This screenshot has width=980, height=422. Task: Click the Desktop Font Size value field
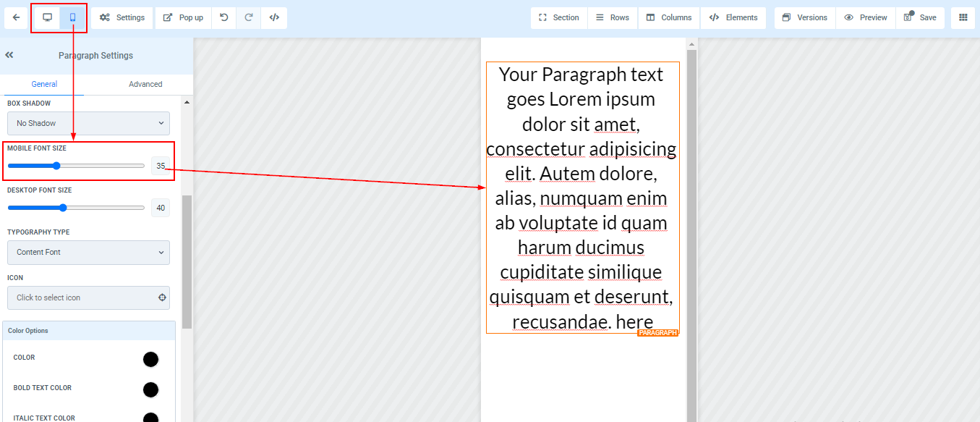pos(161,208)
